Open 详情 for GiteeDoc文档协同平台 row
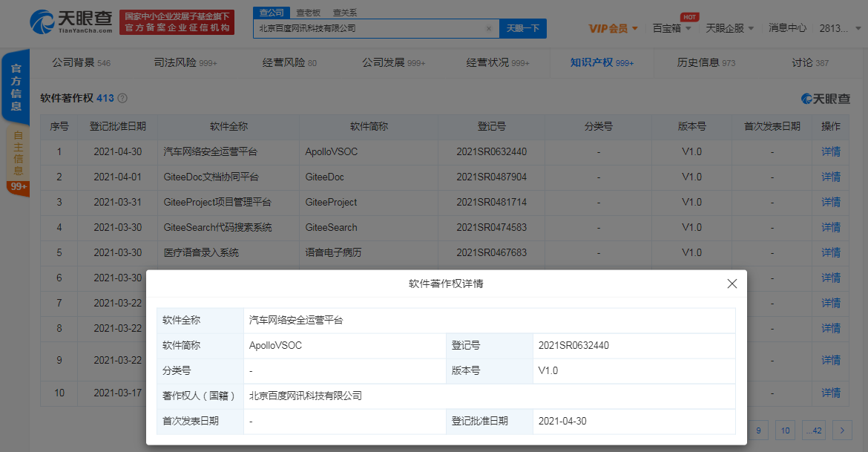Screen dimensions: 868x452 [830, 177]
